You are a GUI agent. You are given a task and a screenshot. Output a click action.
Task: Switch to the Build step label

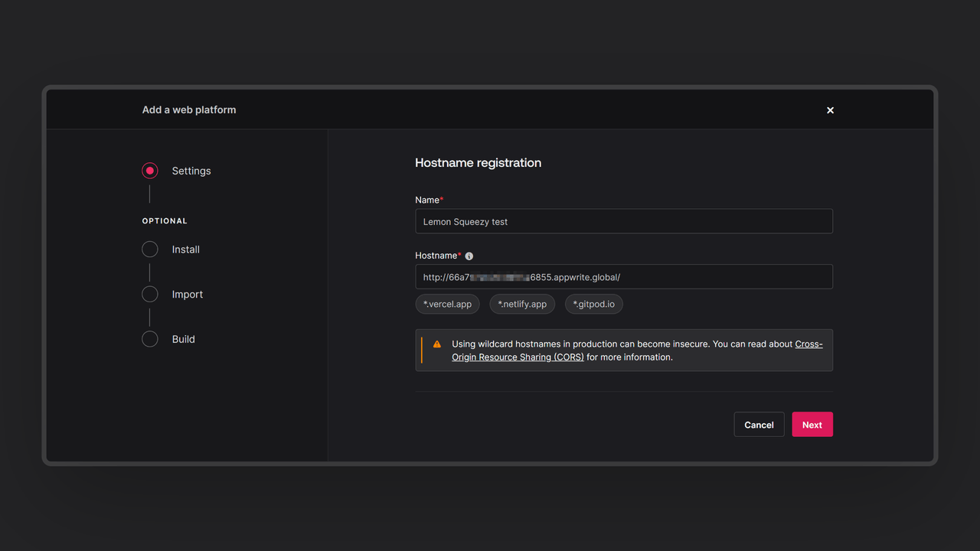coord(184,339)
